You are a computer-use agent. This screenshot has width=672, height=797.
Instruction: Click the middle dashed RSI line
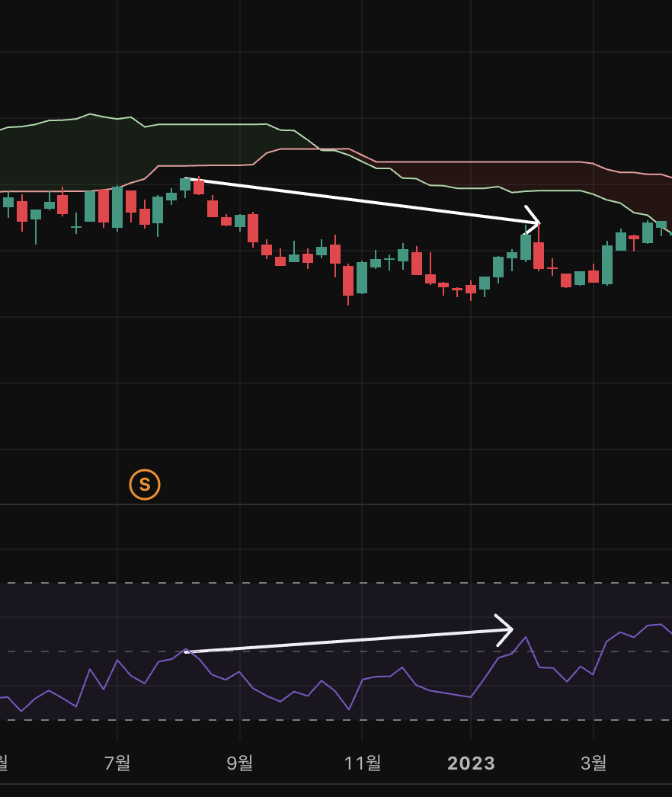(x=305, y=651)
